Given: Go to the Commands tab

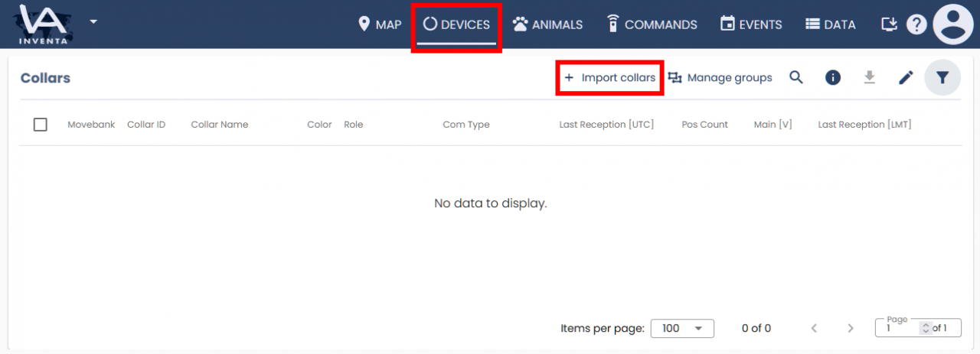Looking at the screenshot, I should tap(652, 24).
